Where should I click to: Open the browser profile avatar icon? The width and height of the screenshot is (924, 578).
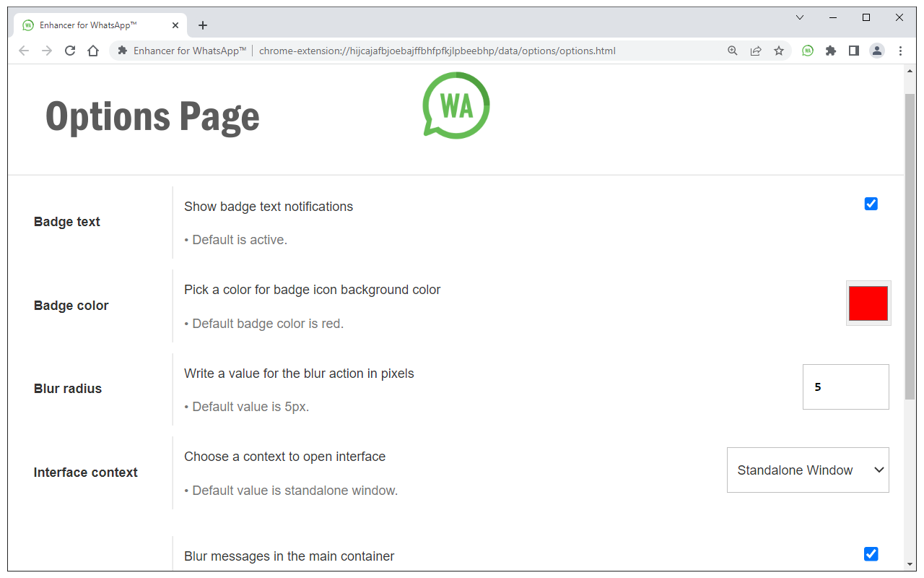click(877, 51)
